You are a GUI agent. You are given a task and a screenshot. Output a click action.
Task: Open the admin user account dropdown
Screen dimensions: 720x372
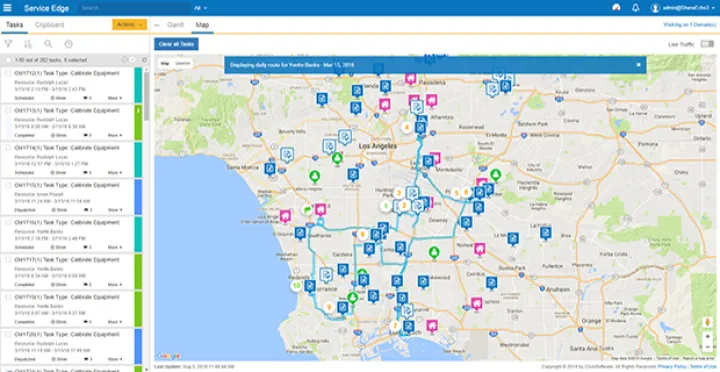click(x=683, y=8)
